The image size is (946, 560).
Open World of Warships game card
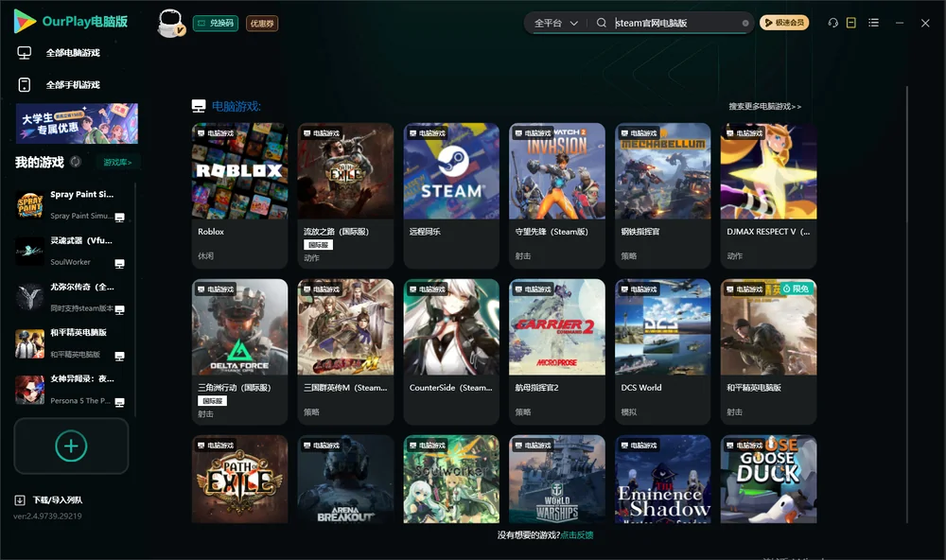tap(557, 480)
